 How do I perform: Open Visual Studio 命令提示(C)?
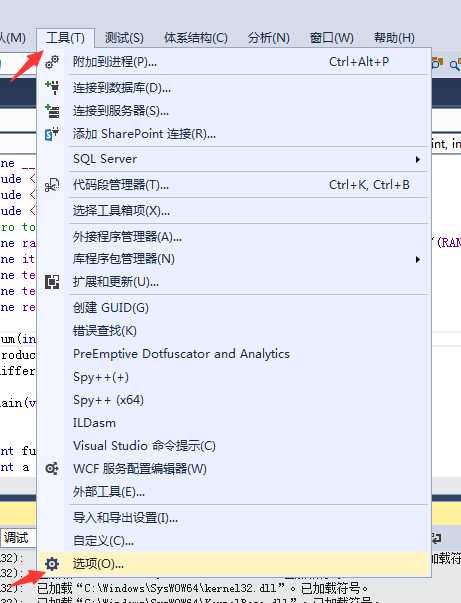tap(235, 446)
